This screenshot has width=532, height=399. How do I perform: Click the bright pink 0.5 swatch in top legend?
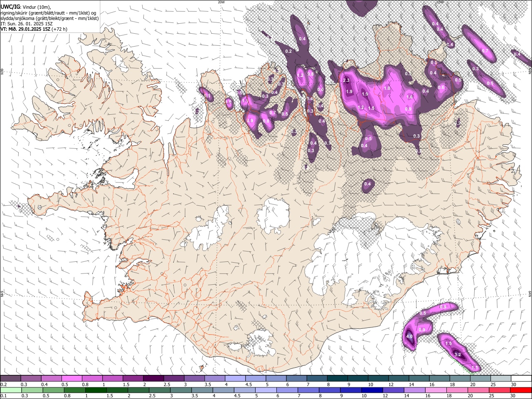click(x=71, y=379)
